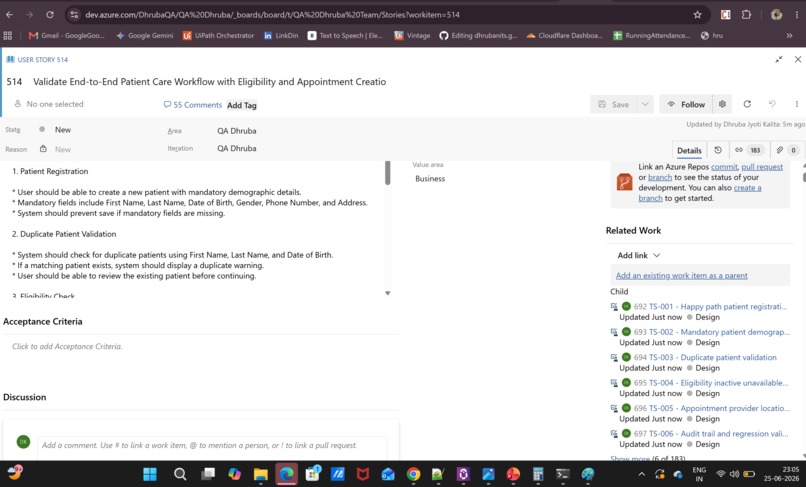Click the Follow button
806x487 pixels.
[686, 104]
